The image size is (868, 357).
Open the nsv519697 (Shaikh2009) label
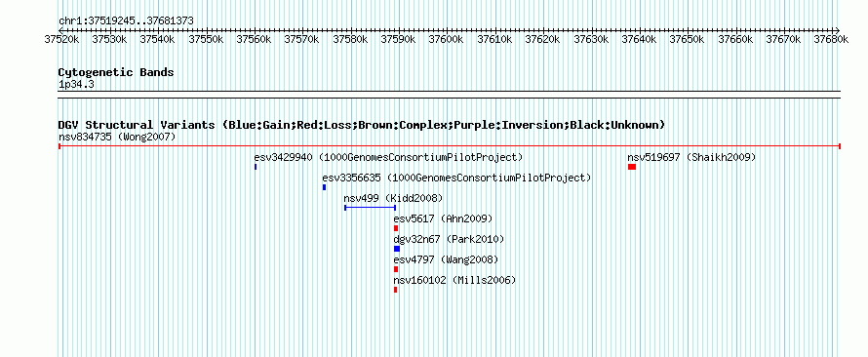(691, 157)
